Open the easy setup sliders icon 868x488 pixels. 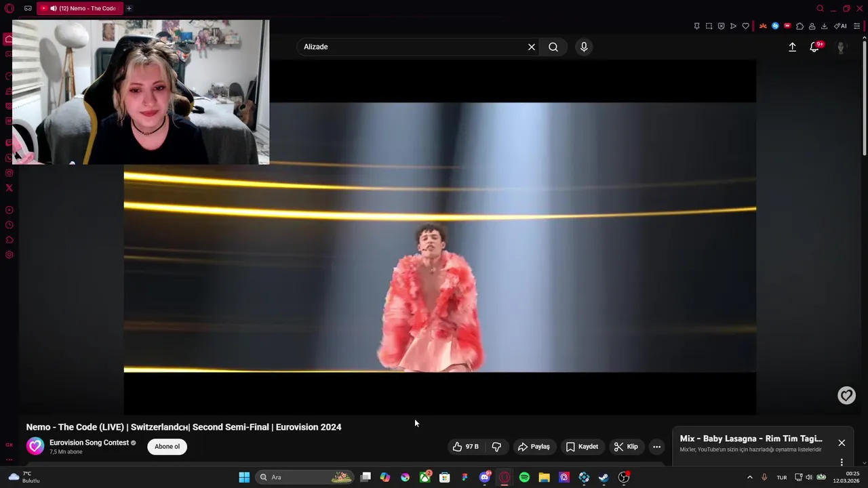coord(856,26)
